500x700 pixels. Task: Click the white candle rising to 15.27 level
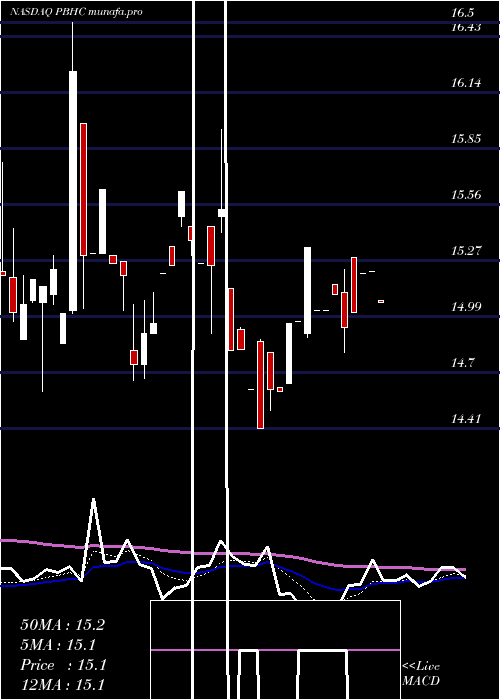(308, 290)
